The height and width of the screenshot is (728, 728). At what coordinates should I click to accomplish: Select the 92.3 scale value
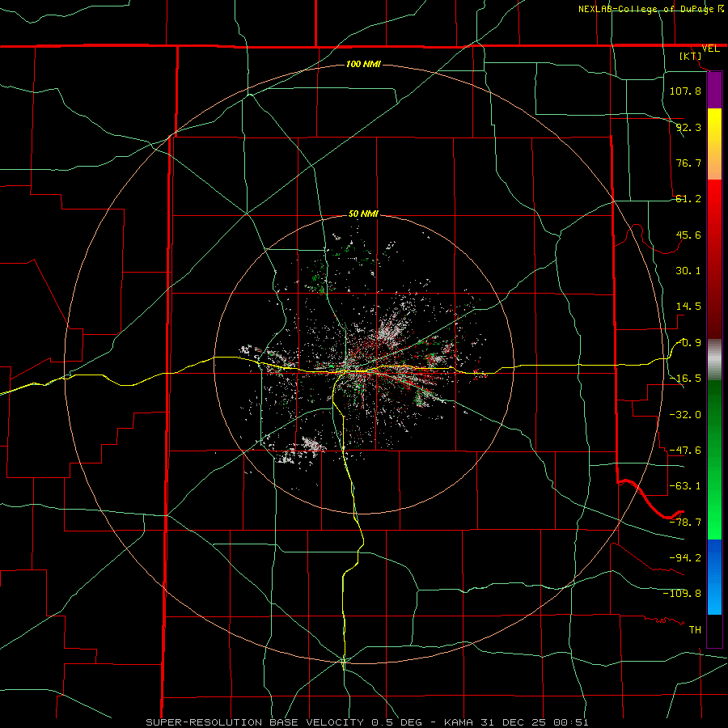click(x=688, y=127)
